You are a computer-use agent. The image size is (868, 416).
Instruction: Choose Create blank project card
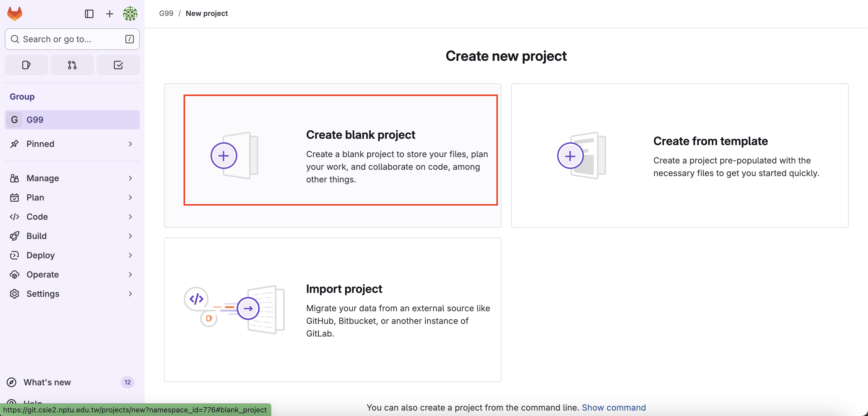[340, 150]
